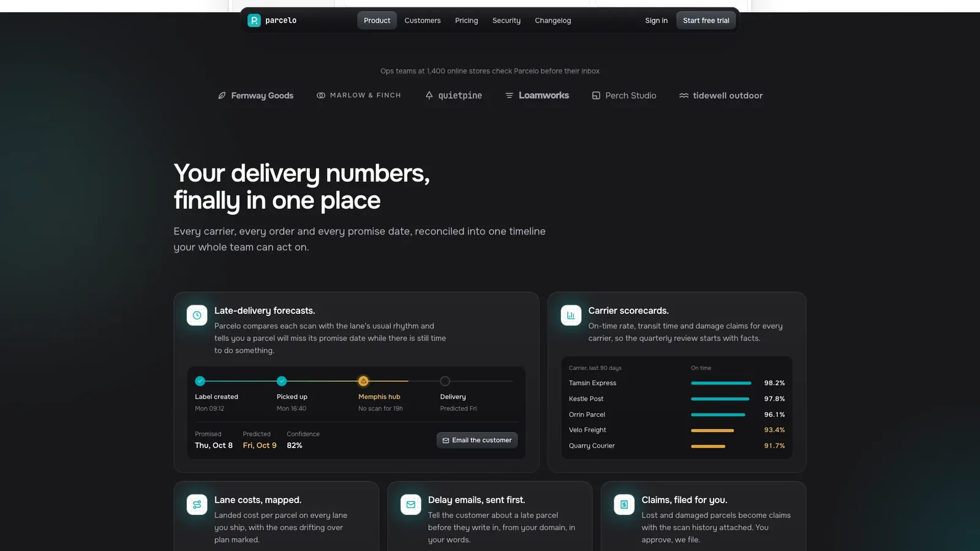The height and width of the screenshot is (551, 980).
Task: Click the 98.2% value
Action: 774,383
